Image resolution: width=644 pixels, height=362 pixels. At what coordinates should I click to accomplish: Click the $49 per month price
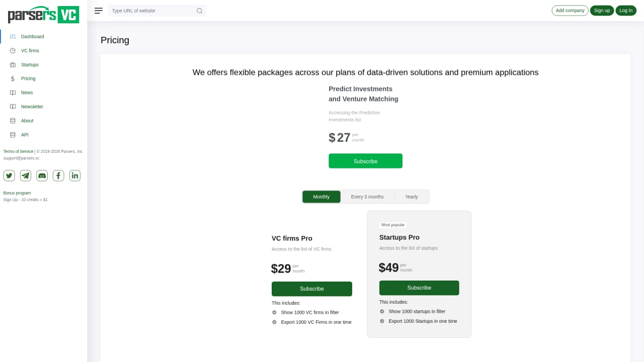click(395, 267)
